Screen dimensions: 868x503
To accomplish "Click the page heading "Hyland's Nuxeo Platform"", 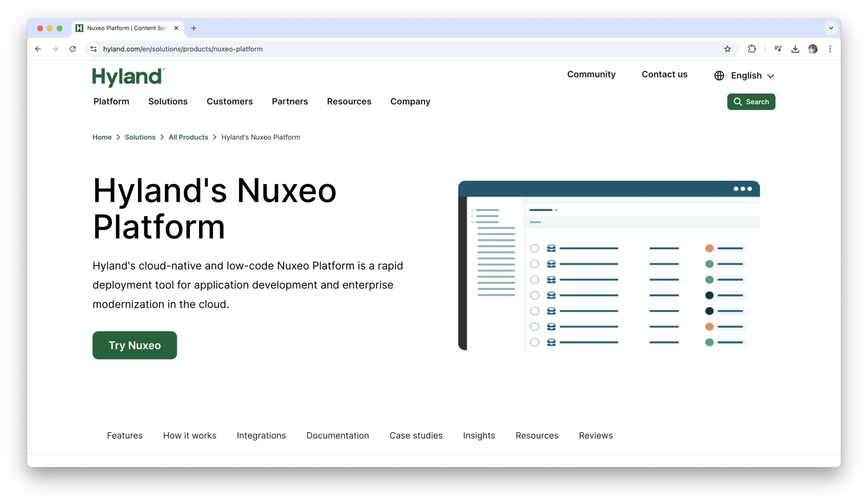I will [x=214, y=208].
